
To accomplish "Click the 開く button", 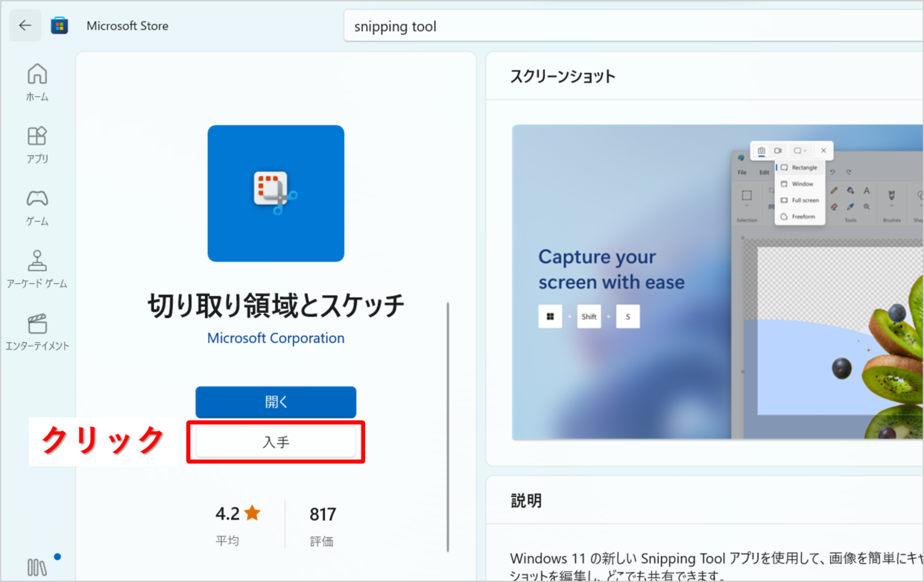I will coord(276,402).
